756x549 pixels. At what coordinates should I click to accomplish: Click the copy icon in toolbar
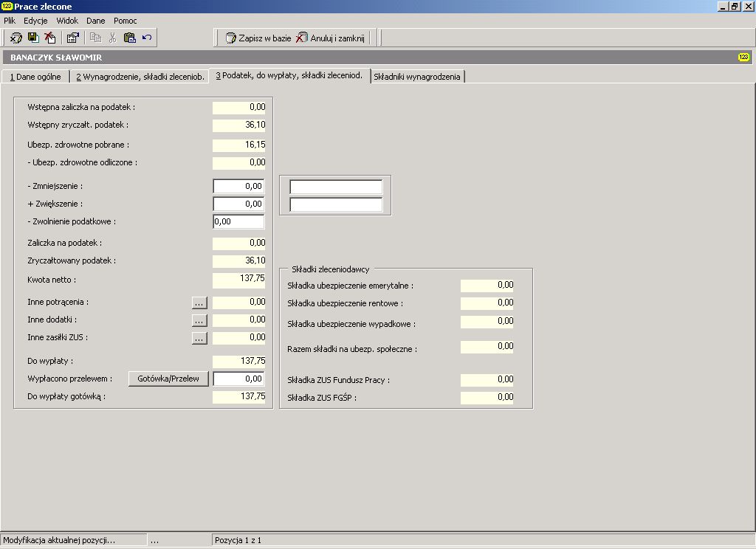[95, 38]
